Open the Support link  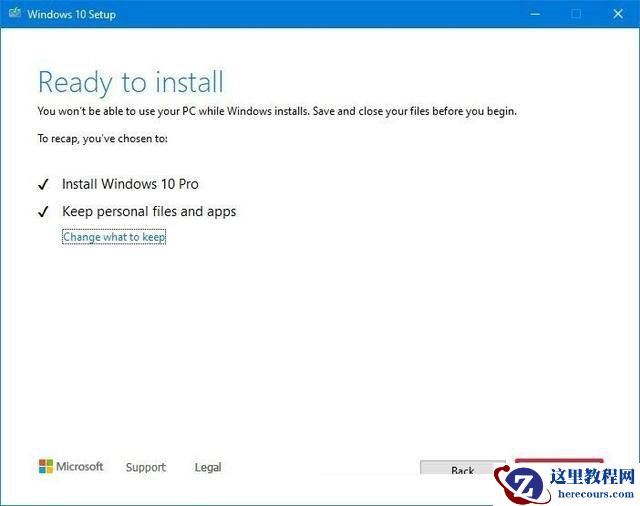point(146,467)
